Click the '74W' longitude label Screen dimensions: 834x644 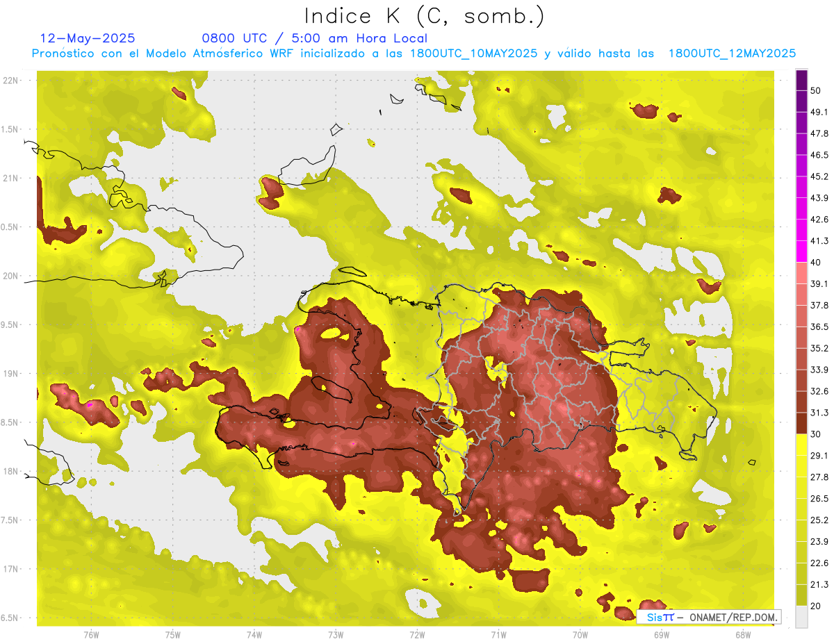click(x=254, y=635)
